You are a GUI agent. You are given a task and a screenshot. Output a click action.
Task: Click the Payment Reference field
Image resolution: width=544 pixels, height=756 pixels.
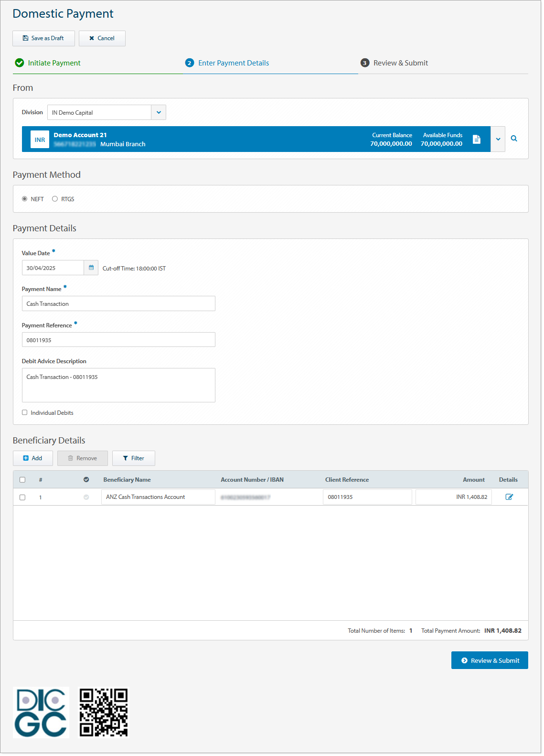118,340
